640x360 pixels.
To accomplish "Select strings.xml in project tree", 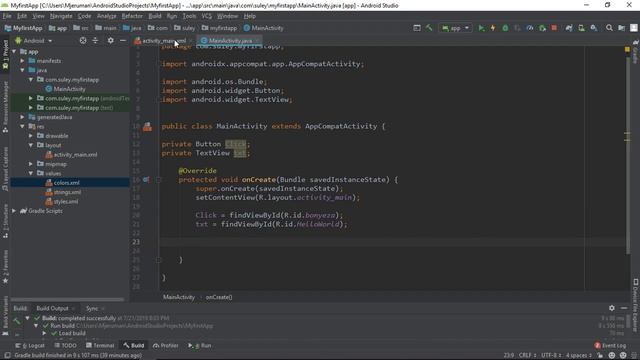I will pos(67,192).
